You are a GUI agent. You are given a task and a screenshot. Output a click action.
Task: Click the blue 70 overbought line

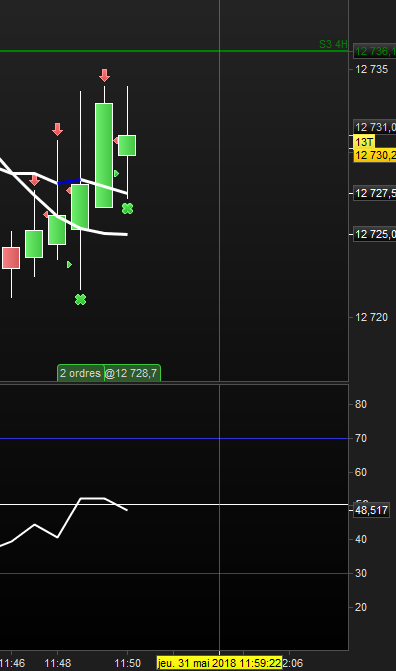(x=174, y=439)
